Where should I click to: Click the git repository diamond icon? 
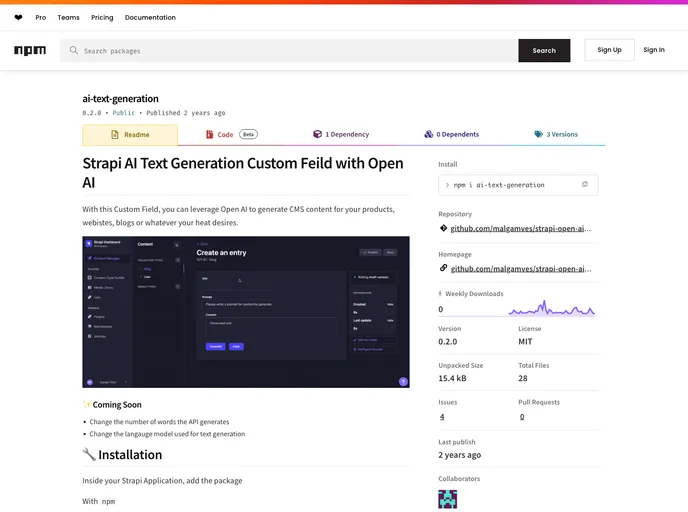pyautogui.click(x=443, y=228)
